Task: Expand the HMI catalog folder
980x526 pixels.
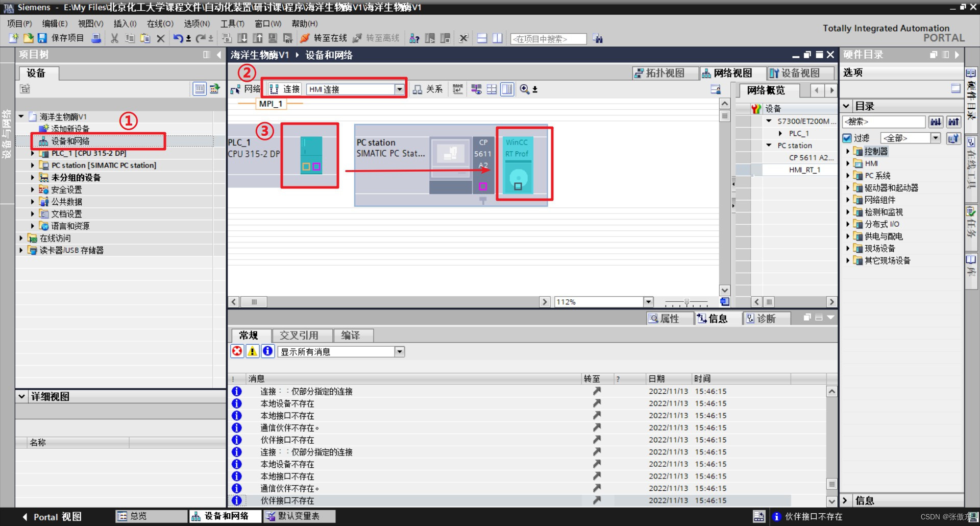Action: (x=848, y=163)
